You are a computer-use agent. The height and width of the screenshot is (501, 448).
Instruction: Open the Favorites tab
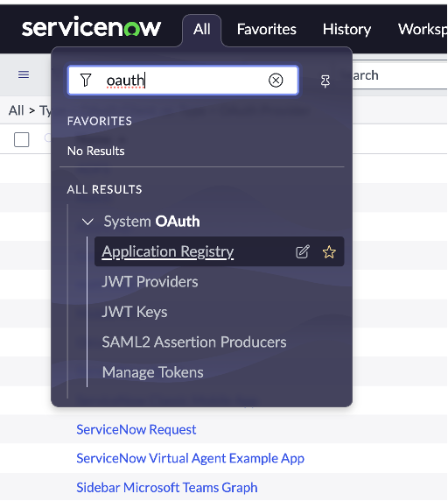267,30
